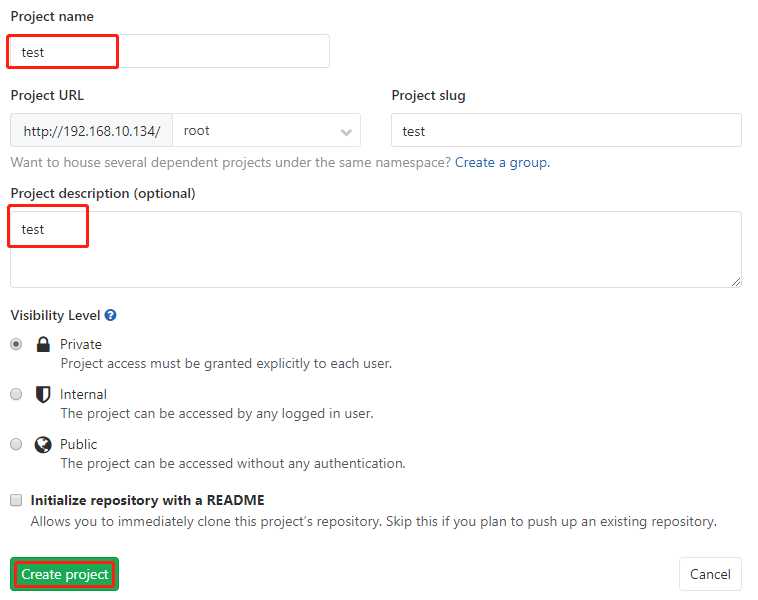Enable Initialize repository with a README checkbox
The image size is (758, 600).
coord(16,500)
